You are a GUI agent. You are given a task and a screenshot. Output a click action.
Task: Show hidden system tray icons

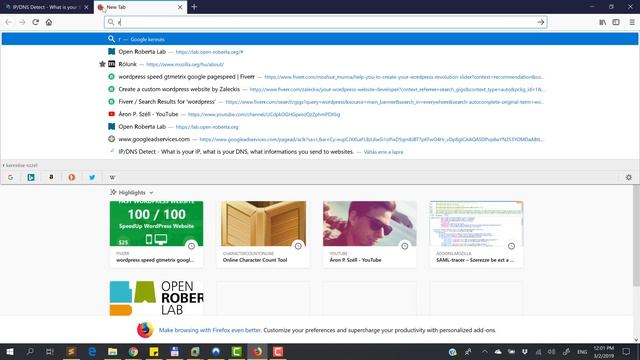[484, 351]
